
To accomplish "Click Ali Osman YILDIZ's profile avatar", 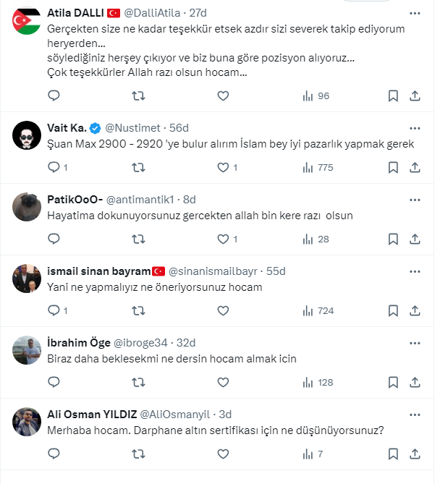I will (x=26, y=421).
